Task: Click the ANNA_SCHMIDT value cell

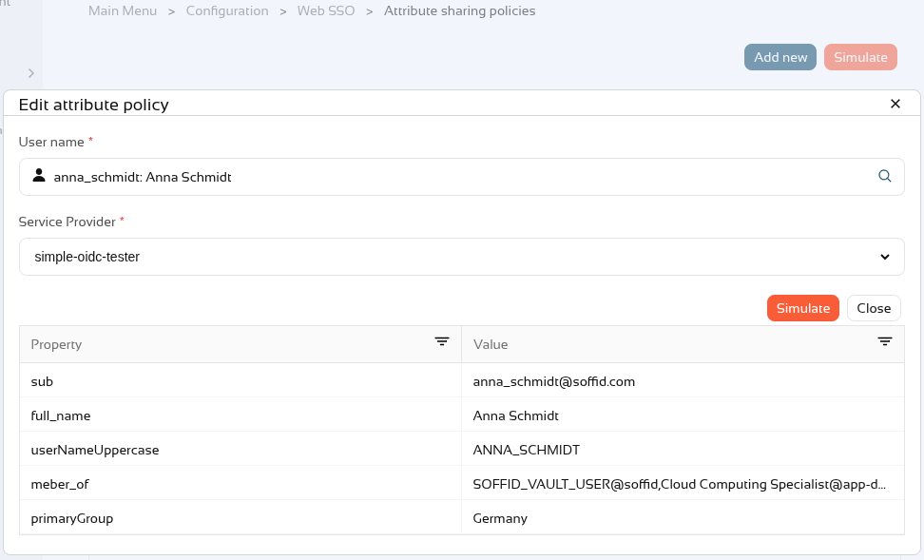Action: click(683, 450)
